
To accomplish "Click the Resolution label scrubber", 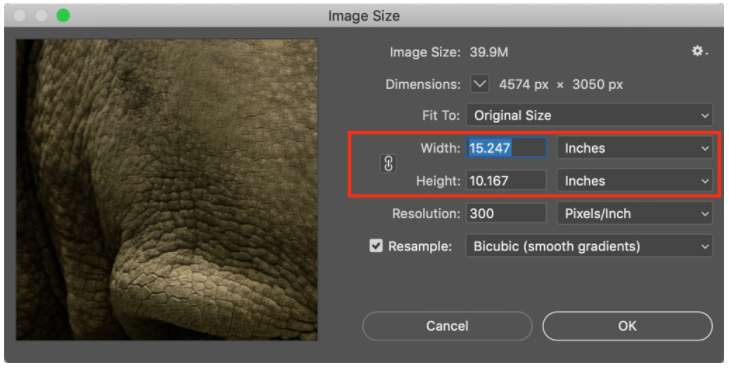I will click(426, 214).
